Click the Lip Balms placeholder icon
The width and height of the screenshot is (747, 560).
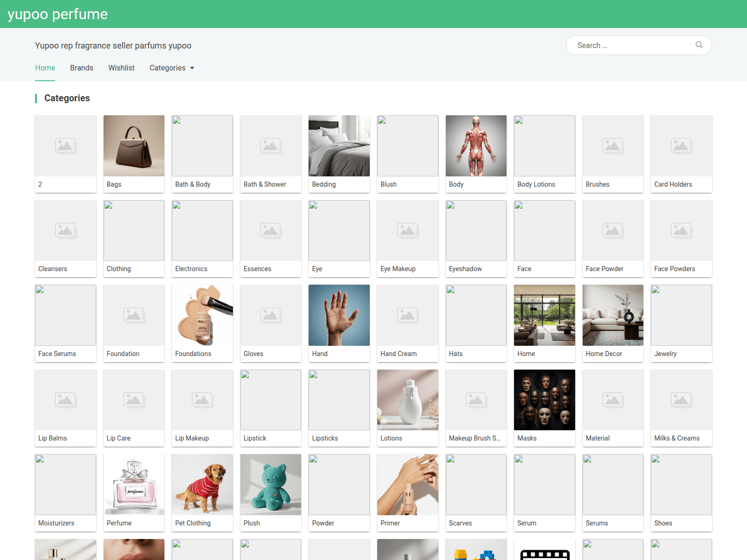65,400
